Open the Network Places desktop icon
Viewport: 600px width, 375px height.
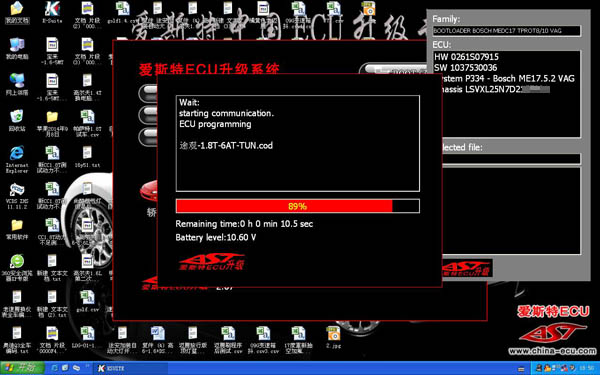click(17, 84)
